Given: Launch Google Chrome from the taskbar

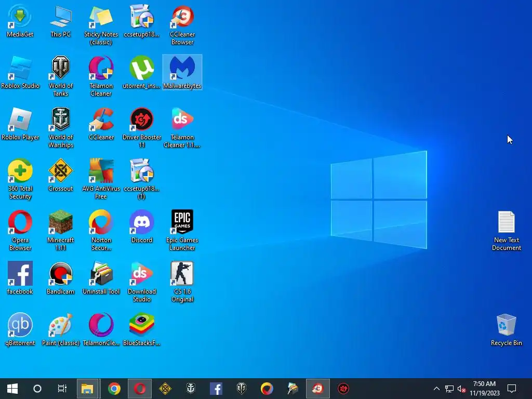Looking at the screenshot, I should coord(114,389).
